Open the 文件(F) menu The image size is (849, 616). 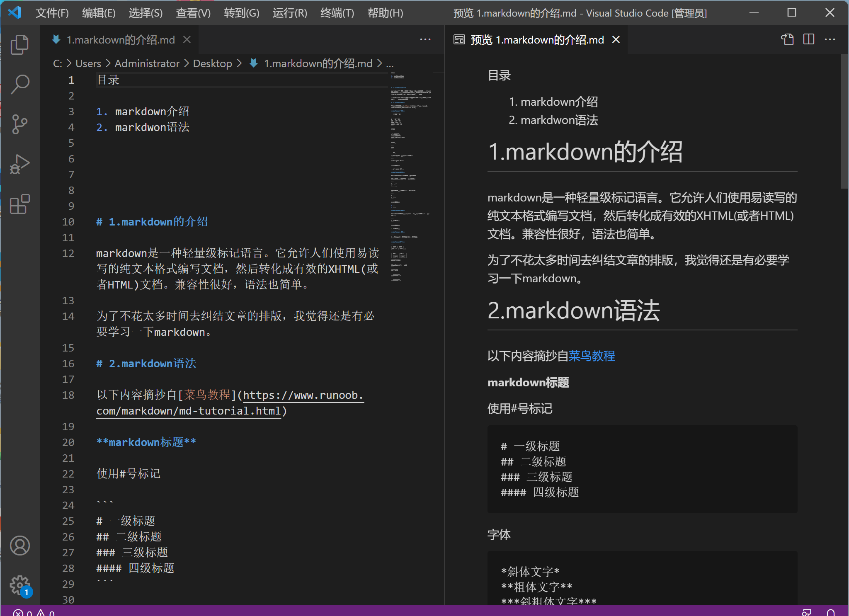click(52, 13)
